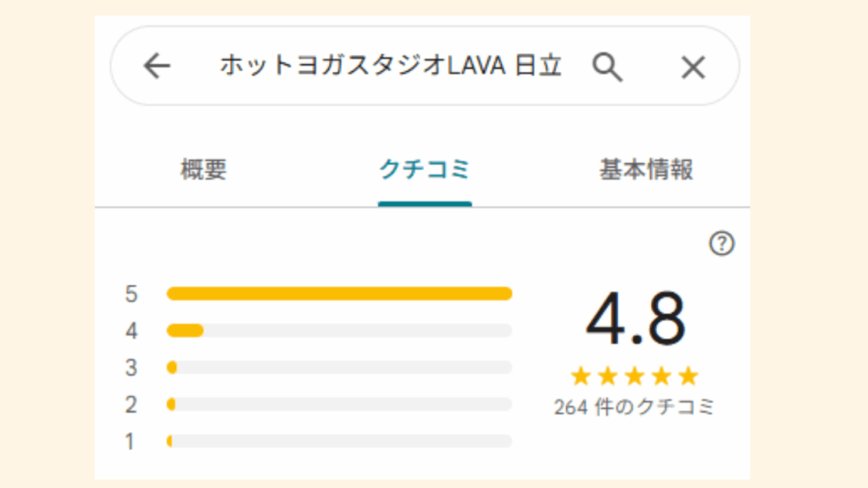Open the 基本情報 tab
This screenshot has width=868, height=488.
[x=646, y=169]
